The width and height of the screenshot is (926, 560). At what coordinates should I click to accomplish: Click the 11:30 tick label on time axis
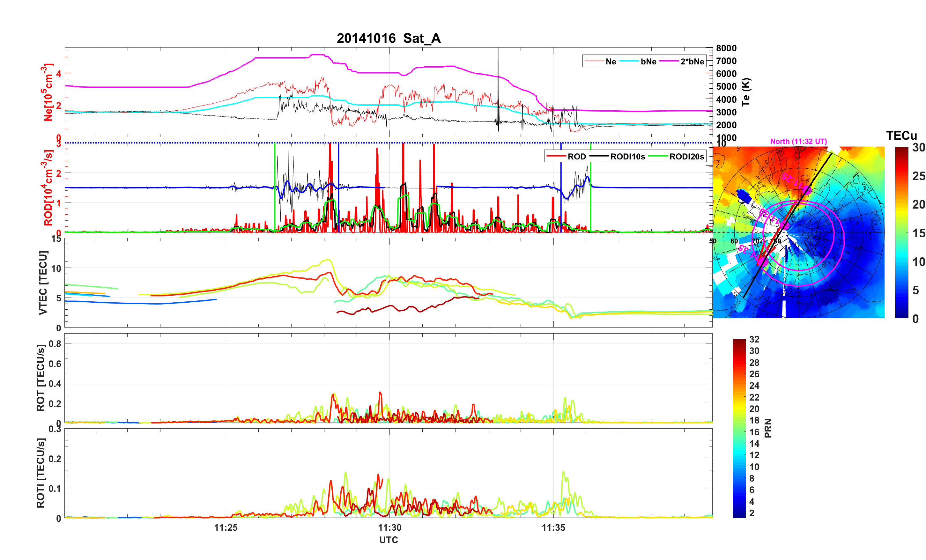point(389,528)
